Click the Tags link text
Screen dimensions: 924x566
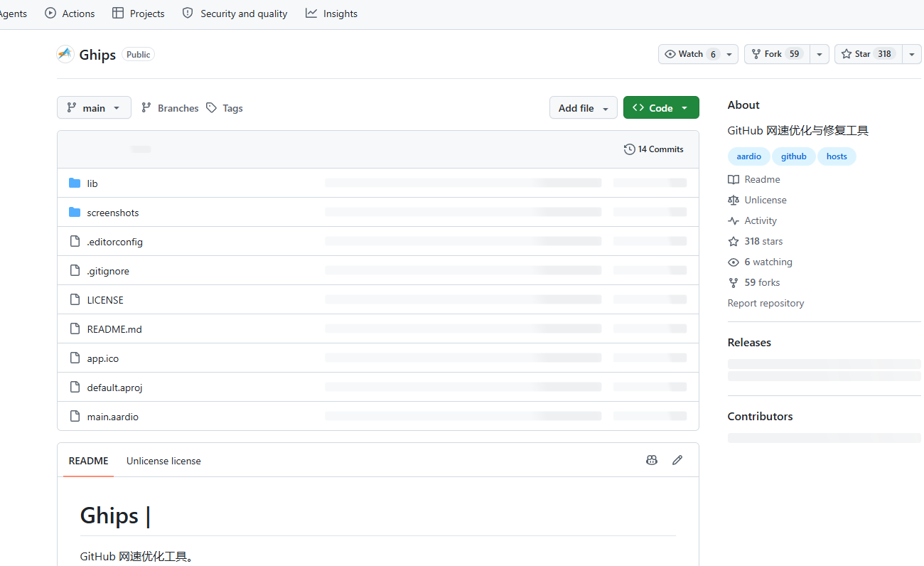[x=232, y=108]
